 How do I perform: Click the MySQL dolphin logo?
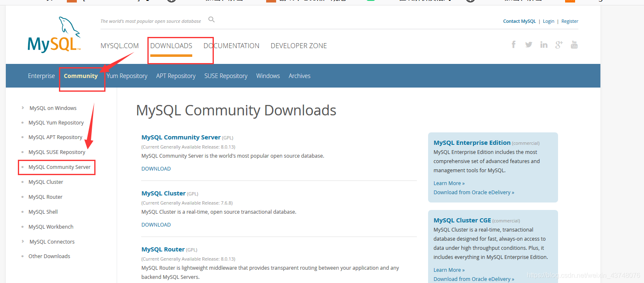pyautogui.click(x=54, y=35)
